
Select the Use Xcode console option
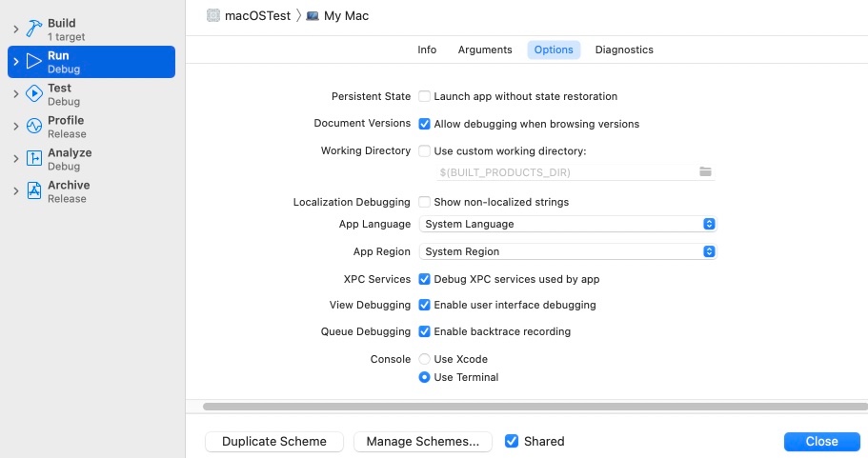pyautogui.click(x=425, y=359)
